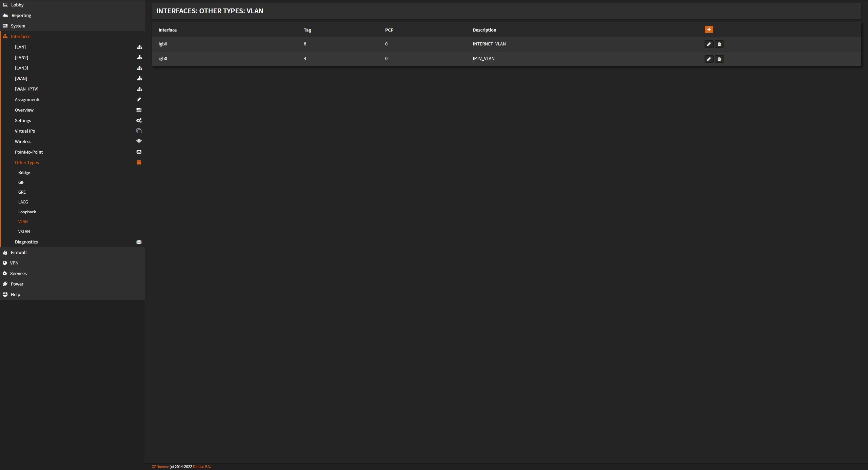
Task: Collapse the Other Types submenu
Action: [27, 162]
